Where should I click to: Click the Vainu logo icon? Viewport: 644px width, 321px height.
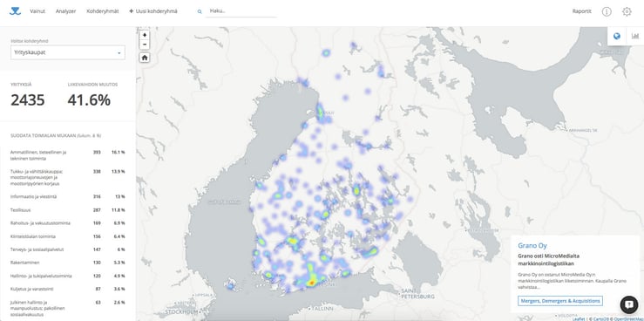(x=15, y=11)
